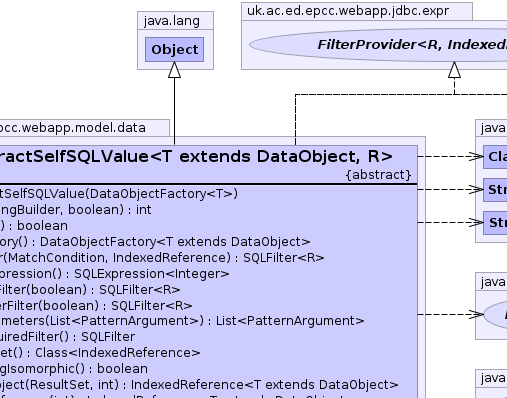Select the method returning List<PatternArgument>
The image size is (507, 398).
182,321
